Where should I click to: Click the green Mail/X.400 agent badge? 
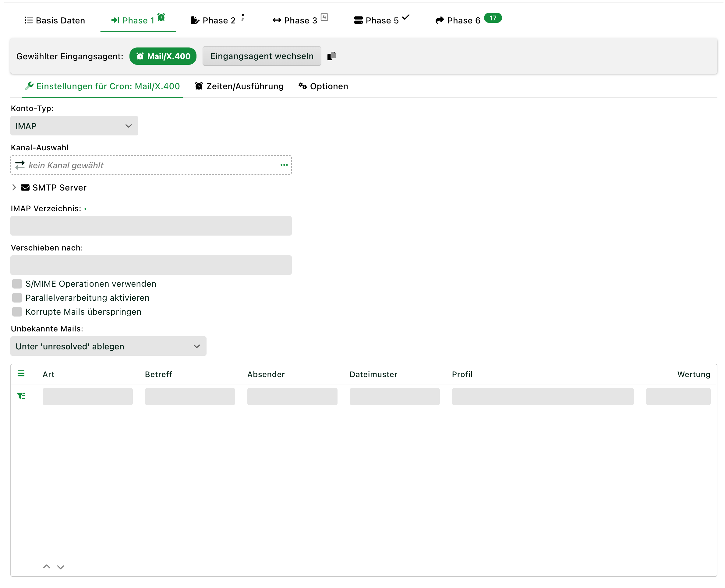[x=163, y=56]
